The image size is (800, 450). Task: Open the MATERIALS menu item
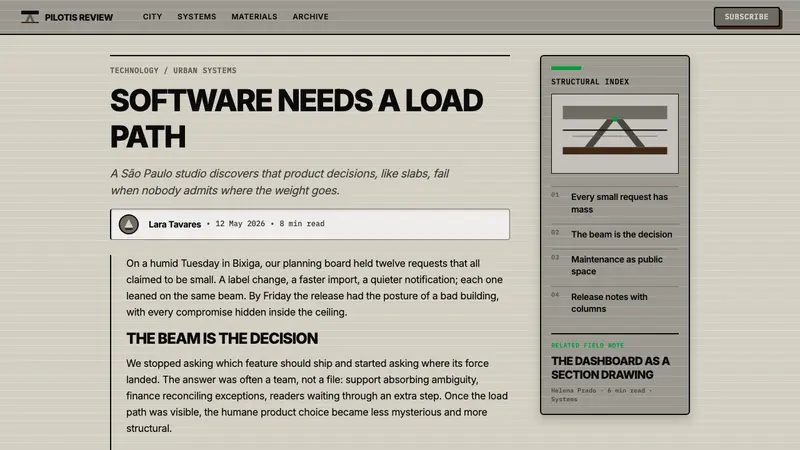coord(254,17)
